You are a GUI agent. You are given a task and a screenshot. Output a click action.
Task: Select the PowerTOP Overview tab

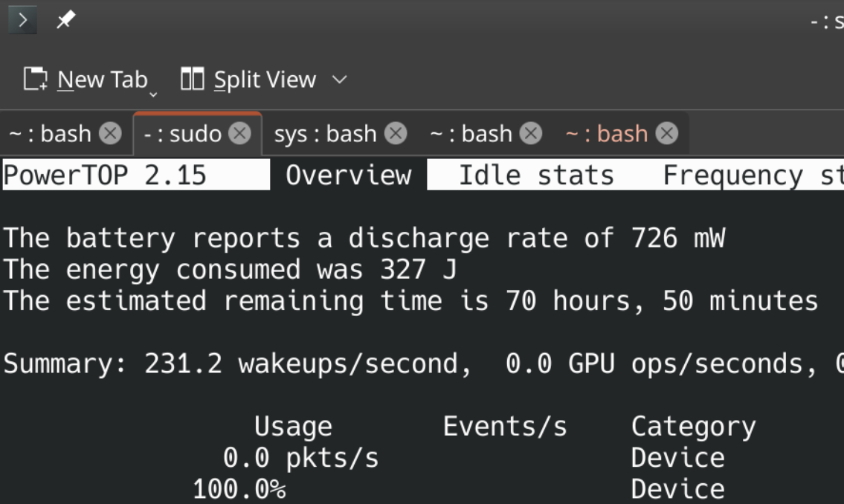click(348, 175)
